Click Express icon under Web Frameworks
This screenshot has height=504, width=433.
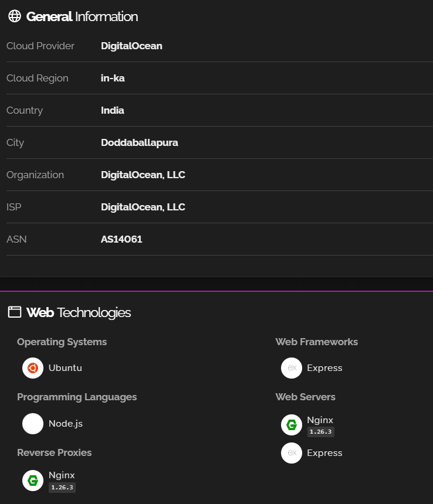pos(292,368)
